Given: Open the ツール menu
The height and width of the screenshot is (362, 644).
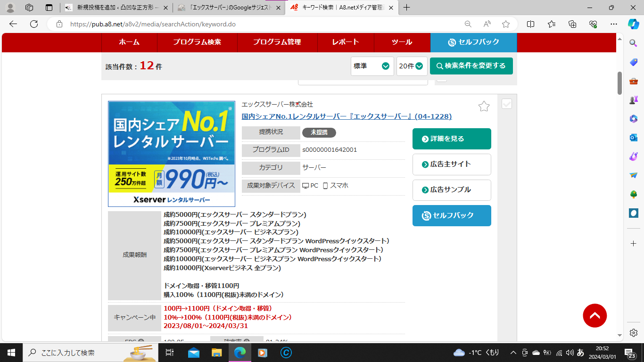Looking at the screenshot, I should pyautogui.click(x=402, y=42).
